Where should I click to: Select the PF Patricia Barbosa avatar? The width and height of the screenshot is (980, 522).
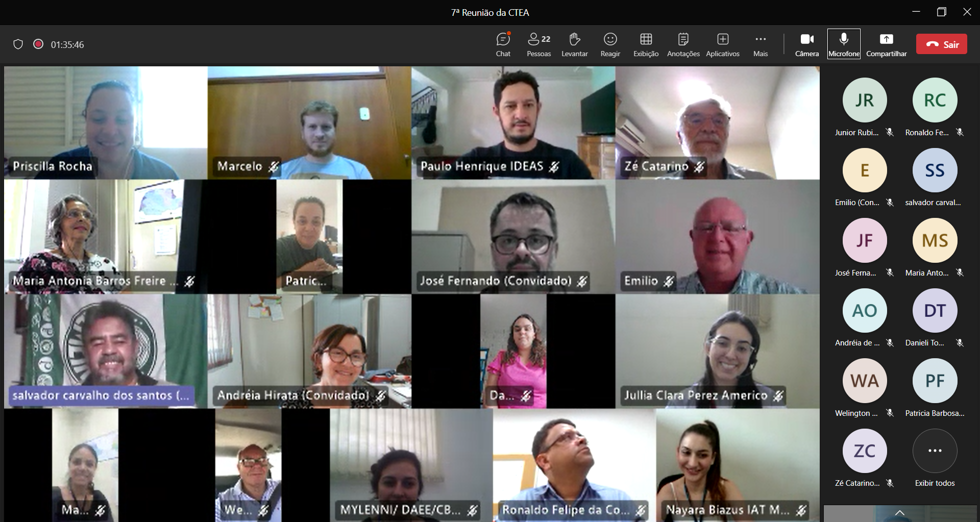coord(935,381)
